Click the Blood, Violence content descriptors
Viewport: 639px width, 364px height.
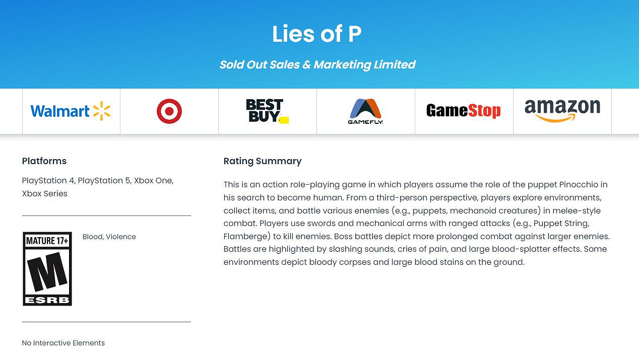(109, 237)
